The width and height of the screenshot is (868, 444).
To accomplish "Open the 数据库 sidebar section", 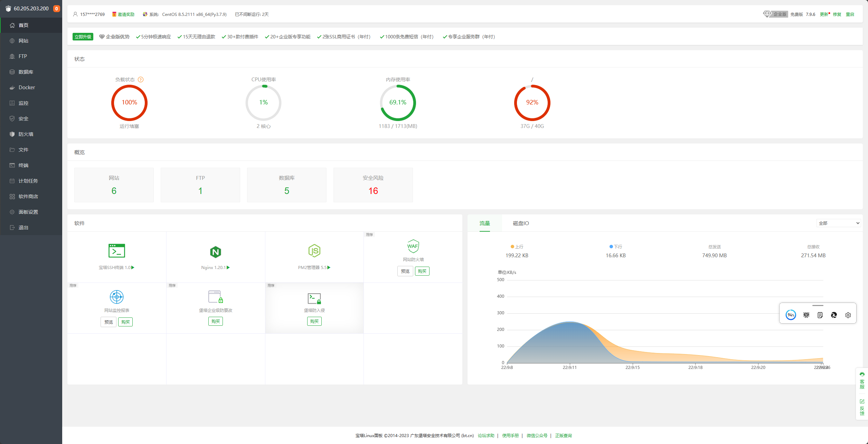I will click(x=31, y=72).
